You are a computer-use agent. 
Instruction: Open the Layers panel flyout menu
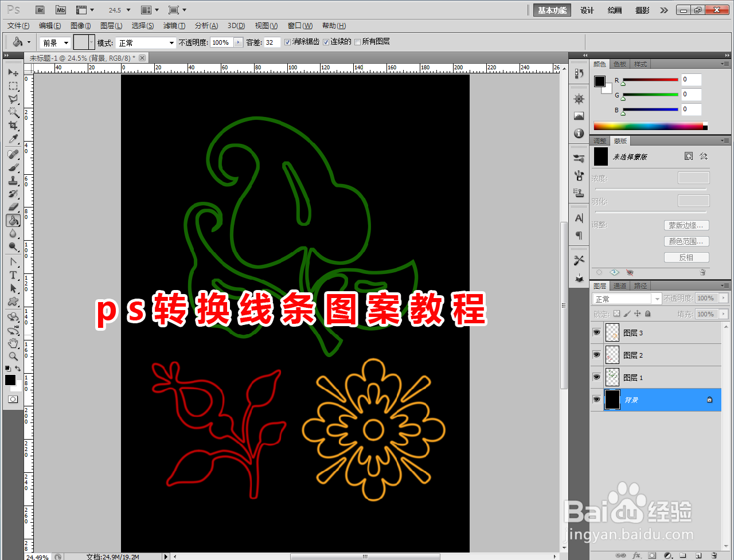[x=724, y=285]
